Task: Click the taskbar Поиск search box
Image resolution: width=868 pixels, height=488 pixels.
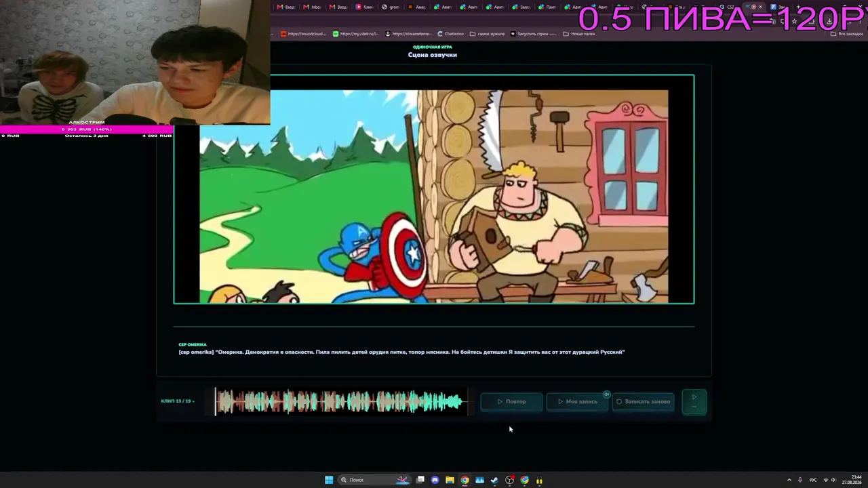Action: point(375,480)
